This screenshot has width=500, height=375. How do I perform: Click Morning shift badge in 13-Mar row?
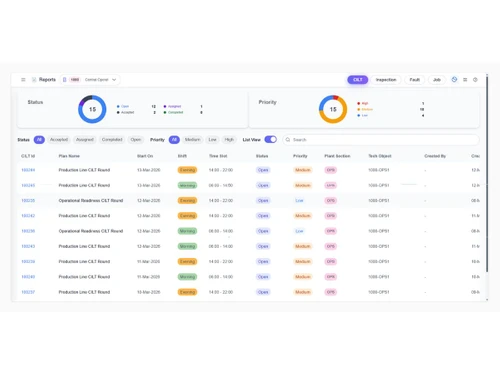coord(187,185)
